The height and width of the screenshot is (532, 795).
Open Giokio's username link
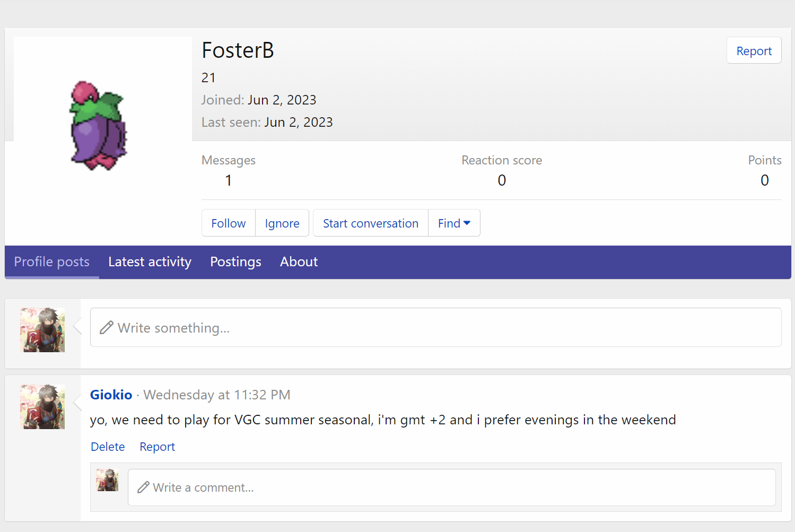click(111, 395)
